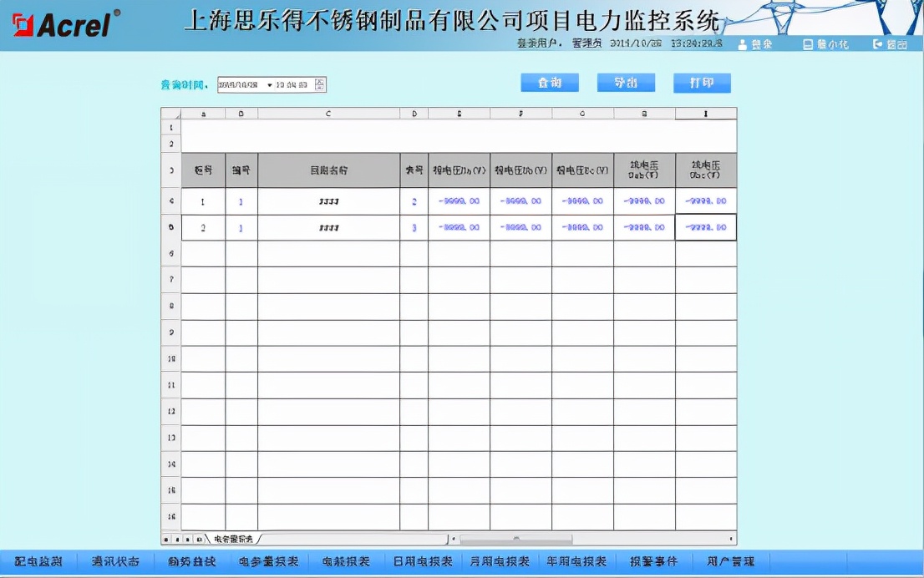Click the 线电压 Ubc(V) header cell
This screenshot has height=578, width=924.
(706, 170)
